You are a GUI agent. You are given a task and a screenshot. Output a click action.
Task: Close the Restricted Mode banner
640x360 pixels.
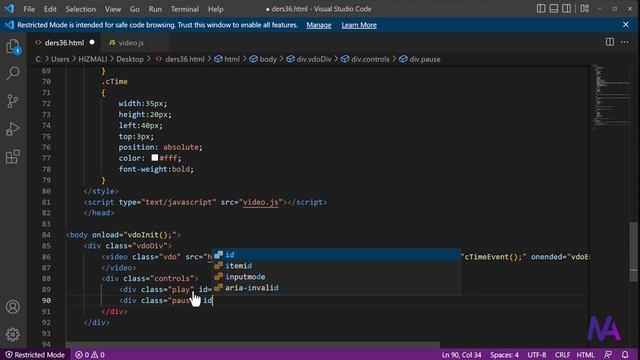tap(626, 24)
